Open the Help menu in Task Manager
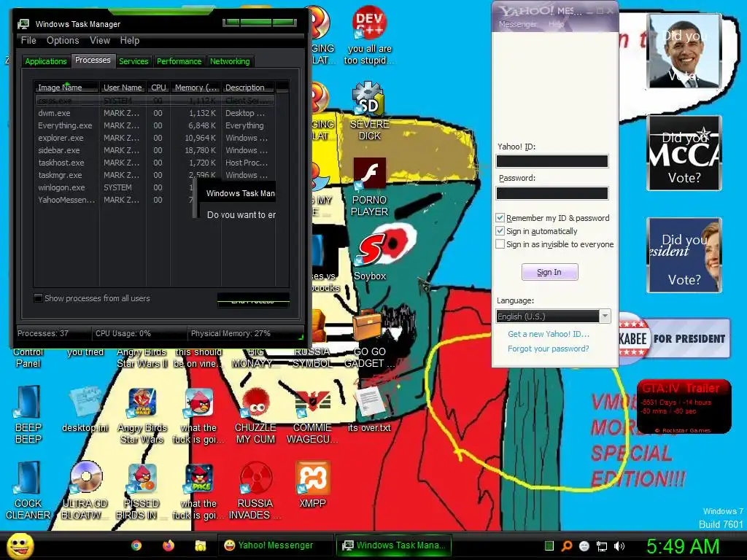 tap(130, 41)
